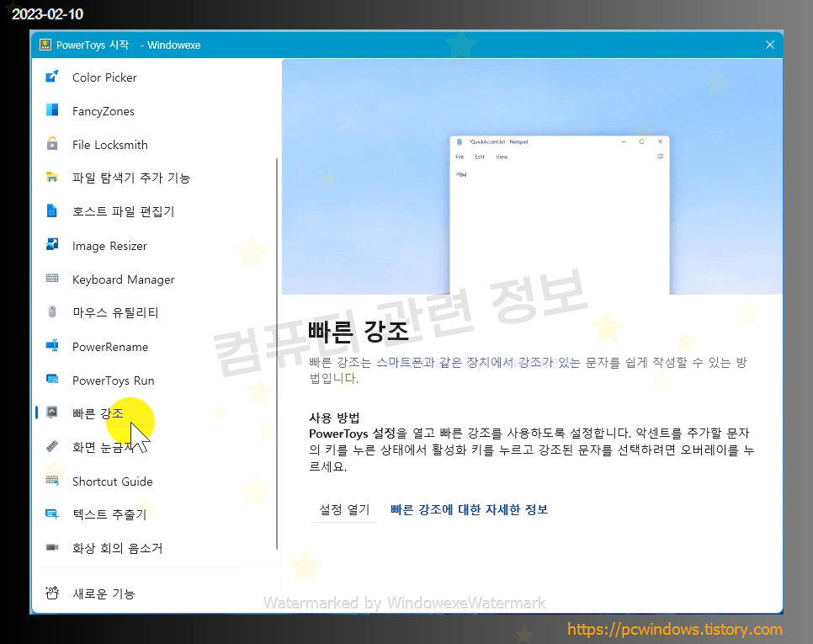Click the 빠른 강조 heading text
Image resolution: width=813 pixels, height=644 pixels.
pos(359,331)
